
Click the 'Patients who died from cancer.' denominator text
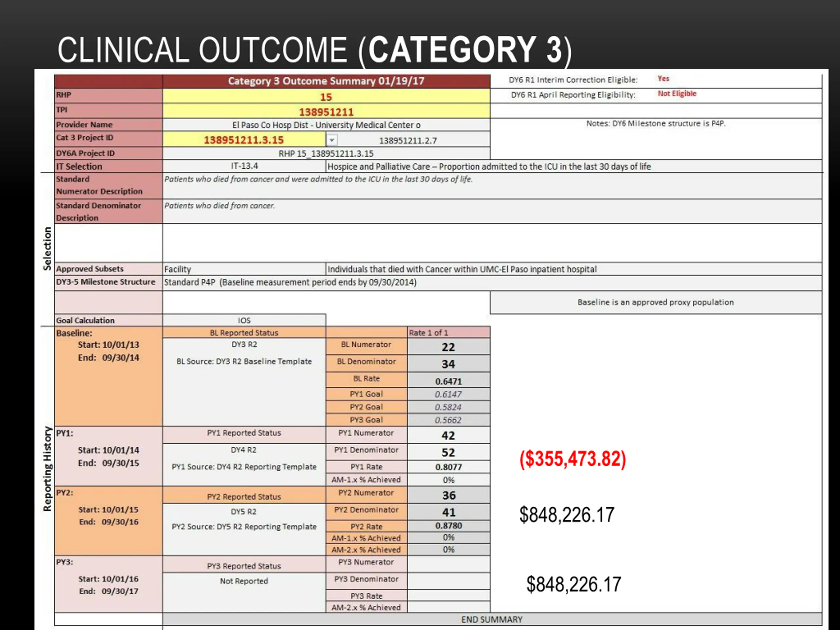point(220,205)
